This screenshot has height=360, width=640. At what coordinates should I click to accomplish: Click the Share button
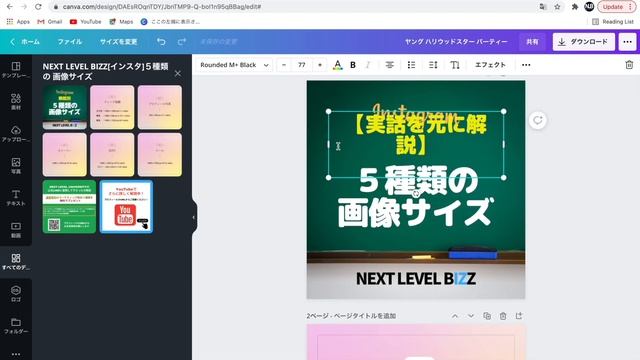pos(532,42)
